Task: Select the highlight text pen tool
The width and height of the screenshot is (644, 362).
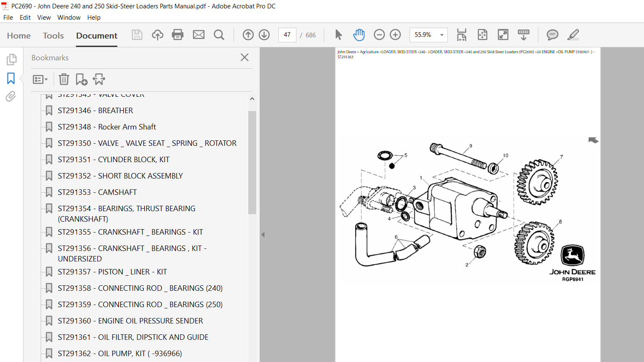Action: (x=573, y=35)
